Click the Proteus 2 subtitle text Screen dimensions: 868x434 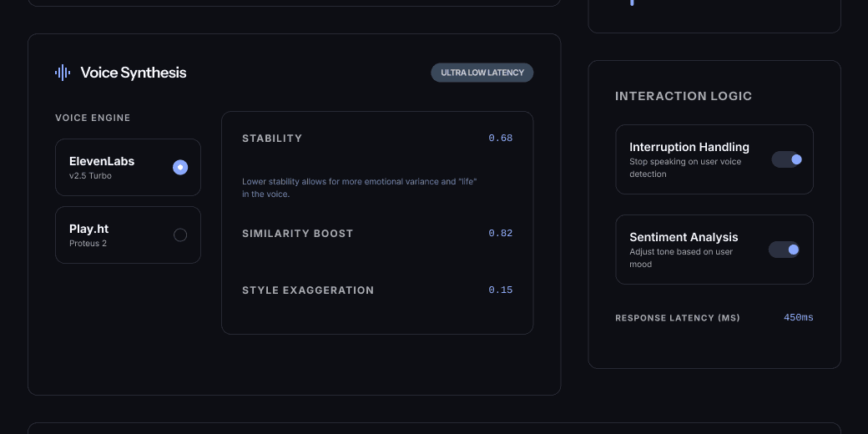click(88, 244)
